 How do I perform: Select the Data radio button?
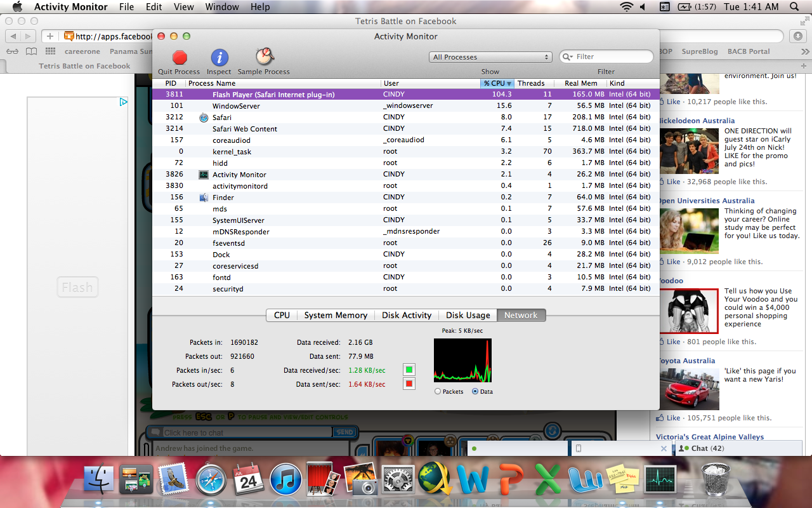(475, 392)
